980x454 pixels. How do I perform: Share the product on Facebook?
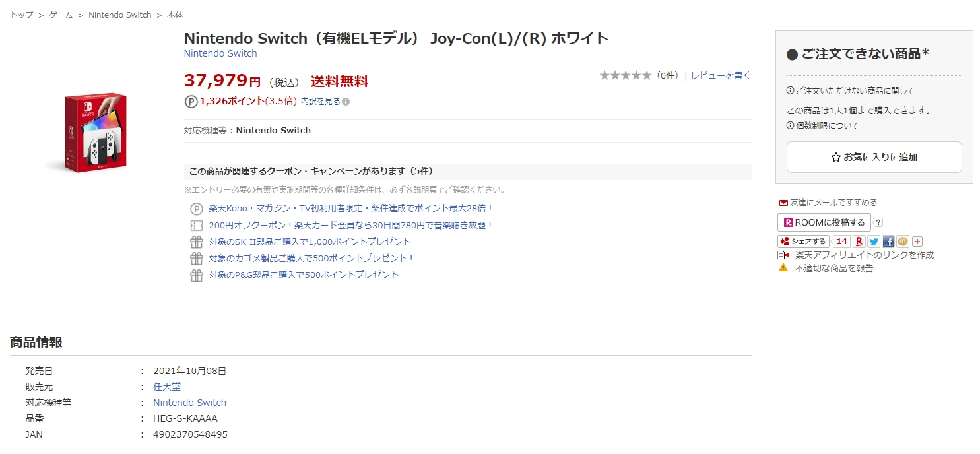click(x=888, y=242)
